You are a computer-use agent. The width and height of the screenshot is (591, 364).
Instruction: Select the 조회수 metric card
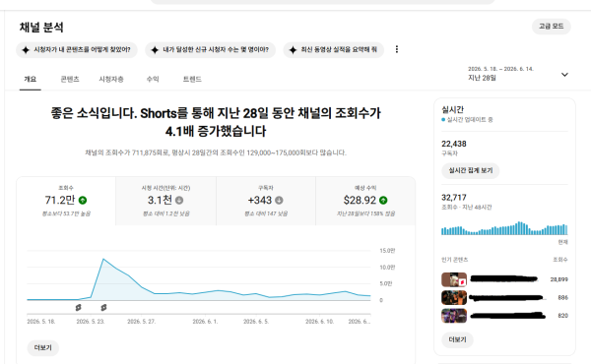[x=66, y=201]
